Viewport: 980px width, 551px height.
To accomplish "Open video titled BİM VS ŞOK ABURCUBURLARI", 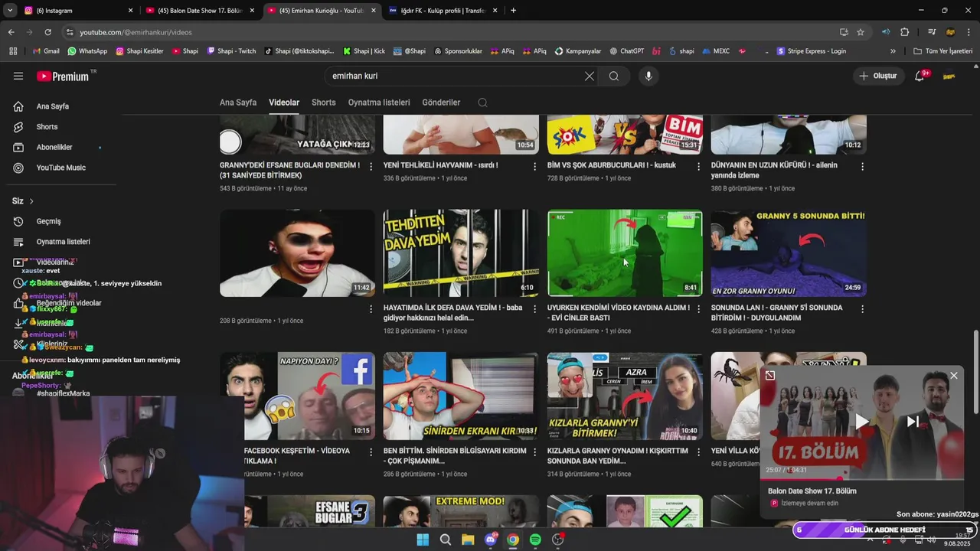I will tap(611, 165).
